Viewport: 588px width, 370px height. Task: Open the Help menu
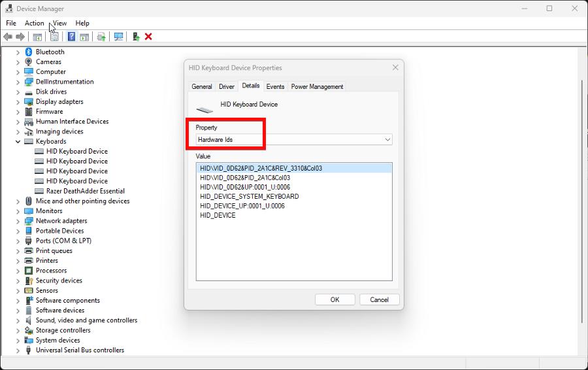(x=82, y=24)
